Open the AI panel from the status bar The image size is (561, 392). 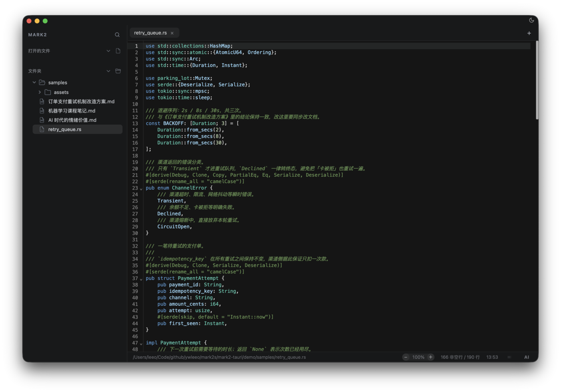[527, 357]
